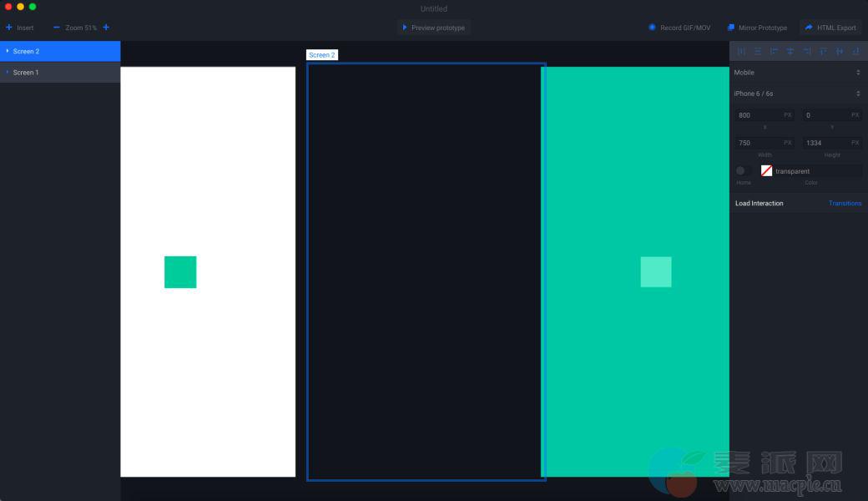
Task: Open the Mobile device type dropdown
Action: pos(797,73)
